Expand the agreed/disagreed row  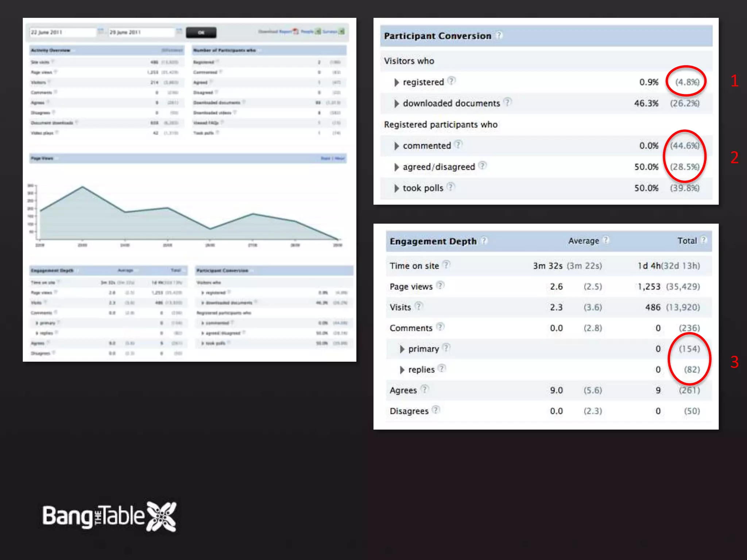point(396,167)
